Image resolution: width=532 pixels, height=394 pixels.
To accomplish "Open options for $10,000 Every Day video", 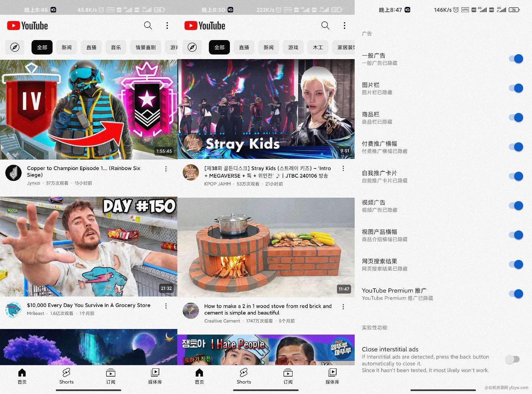I will click(x=166, y=306).
